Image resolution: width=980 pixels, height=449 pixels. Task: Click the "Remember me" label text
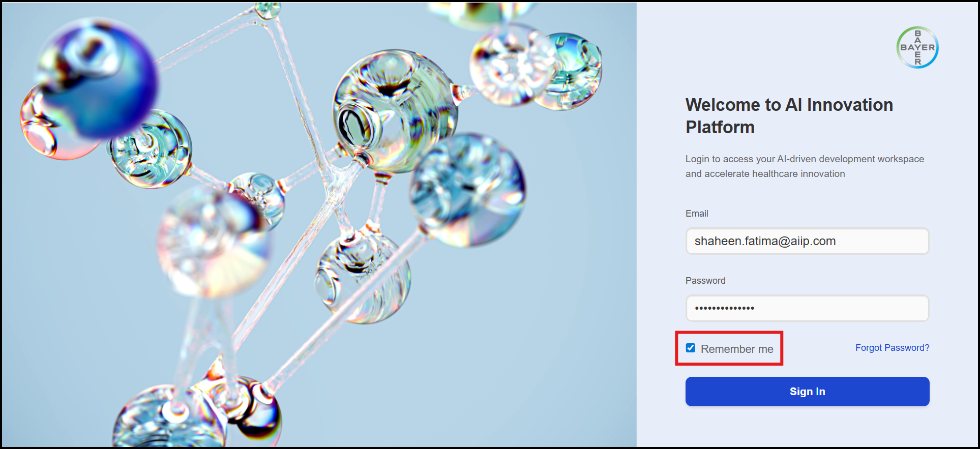pyautogui.click(x=737, y=349)
